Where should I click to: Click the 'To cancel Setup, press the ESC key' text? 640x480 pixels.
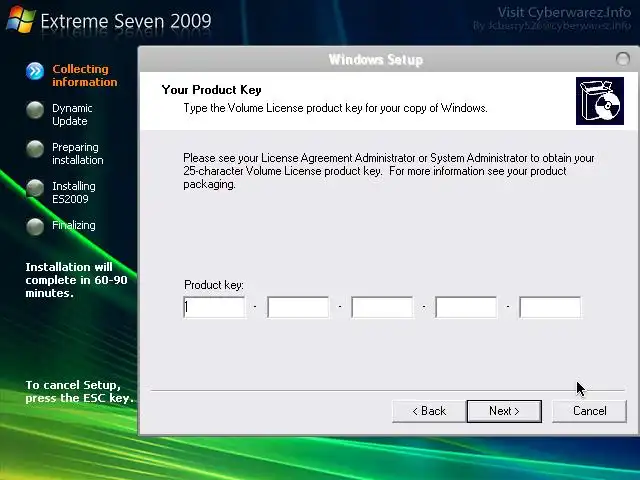click(79, 391)
